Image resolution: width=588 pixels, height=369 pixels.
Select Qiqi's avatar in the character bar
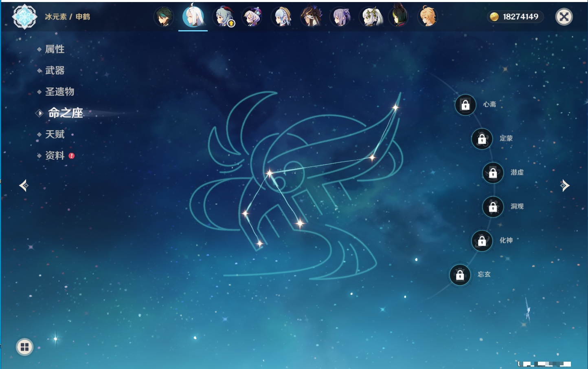coord(252,17)
